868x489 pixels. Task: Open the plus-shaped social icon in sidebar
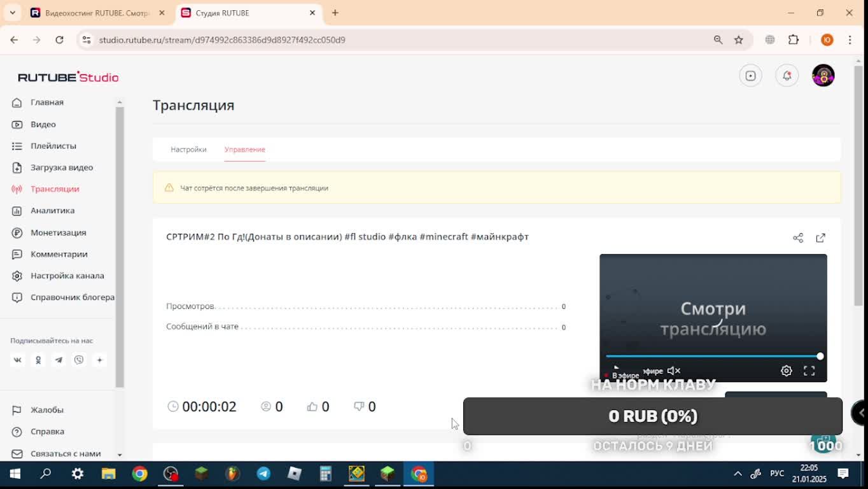(x=99, y=360)
